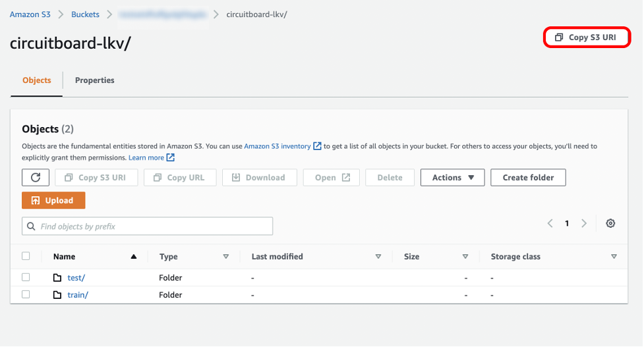This screenshot has height=347, width=644.
Task: Check the test/ folder checkbox
Action: pos(26,277)
